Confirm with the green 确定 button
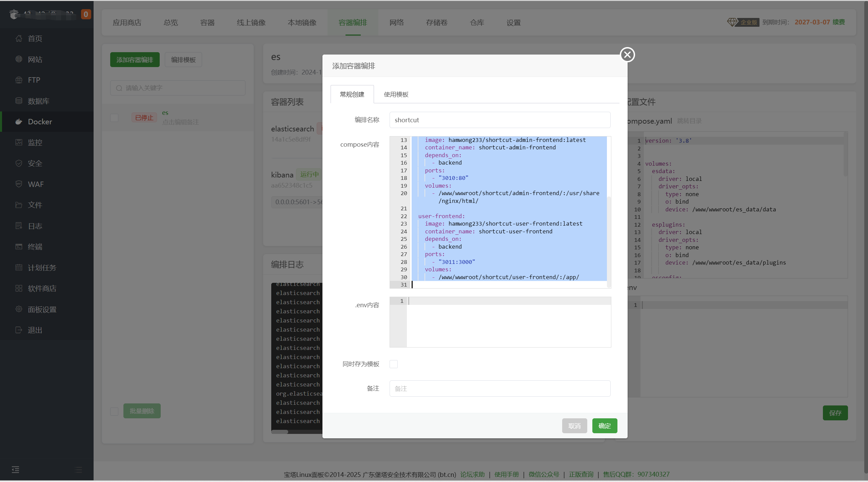Screen dimensions: 868x482 (x=605, y=426)
